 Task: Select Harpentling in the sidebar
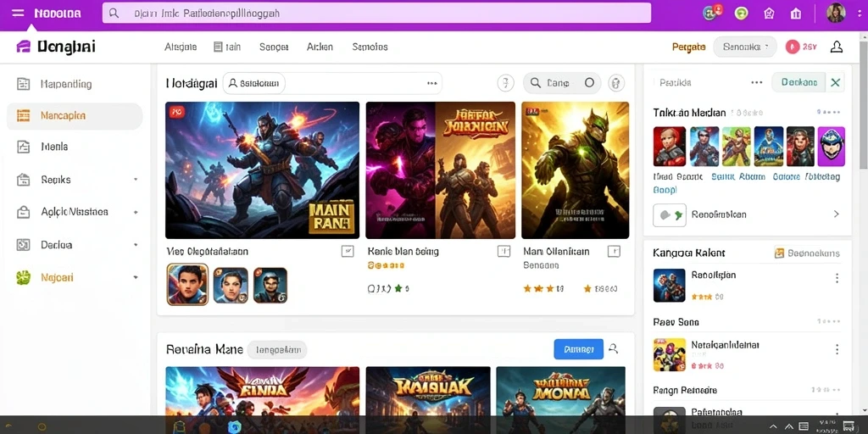[x=66, y=84]
